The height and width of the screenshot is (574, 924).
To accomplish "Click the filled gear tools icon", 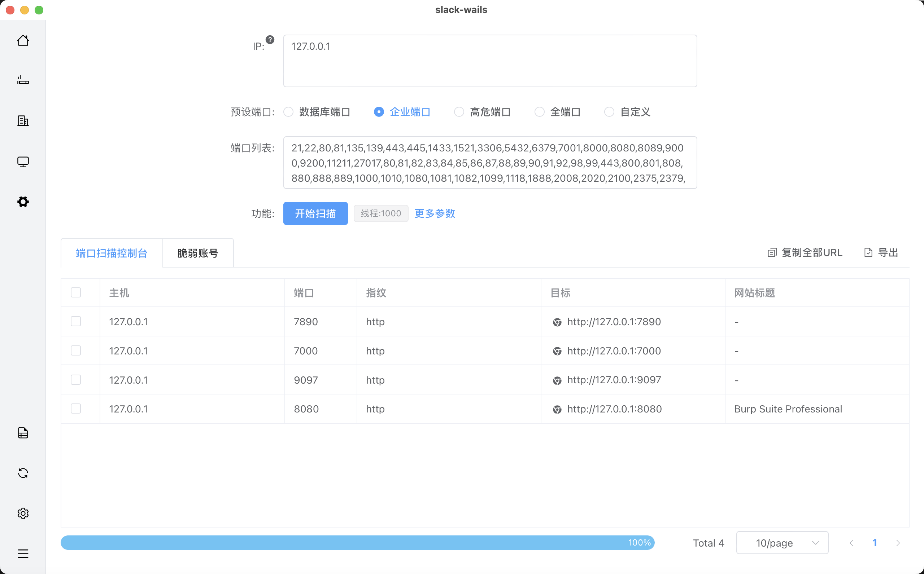I will coord(23,202).
